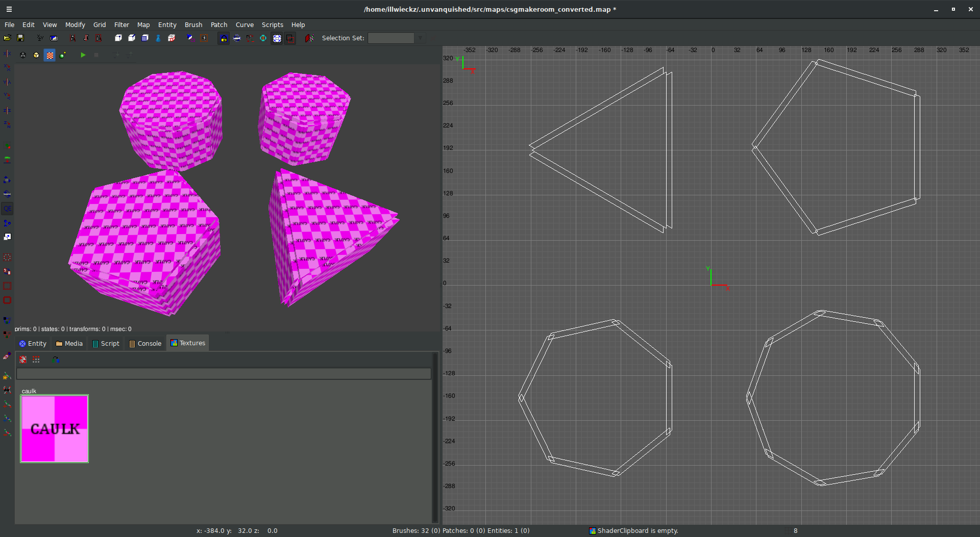Click the wireframe cube render icon

point(23,55)
